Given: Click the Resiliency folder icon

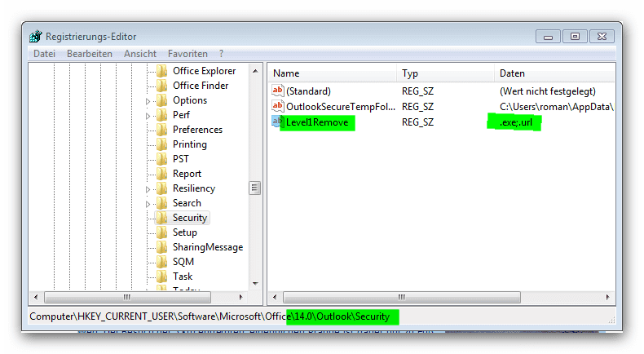Looking at the screenshot, I should [162, 188].
